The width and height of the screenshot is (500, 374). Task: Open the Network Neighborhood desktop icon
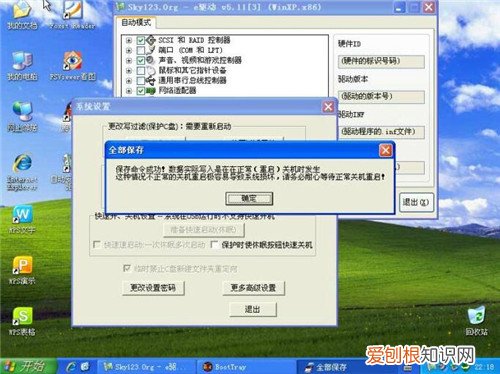[22, 116]
